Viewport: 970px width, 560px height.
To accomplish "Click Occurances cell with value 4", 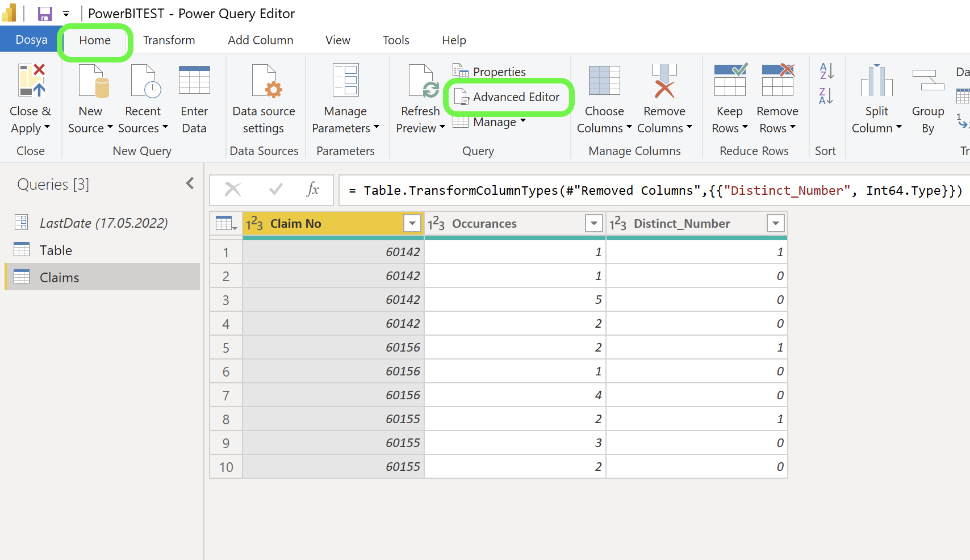I will pyautogui.click(x=515, y=395).
